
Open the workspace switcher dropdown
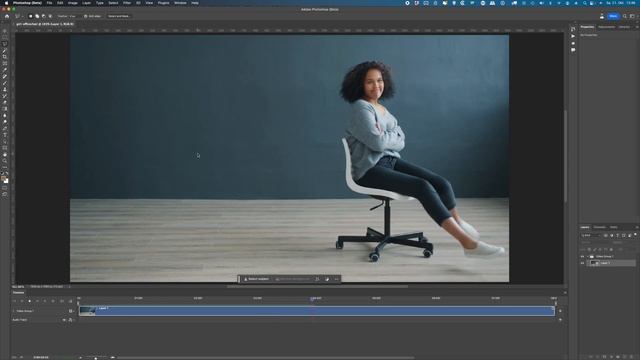pyautogui.click(x=632, y=16)
